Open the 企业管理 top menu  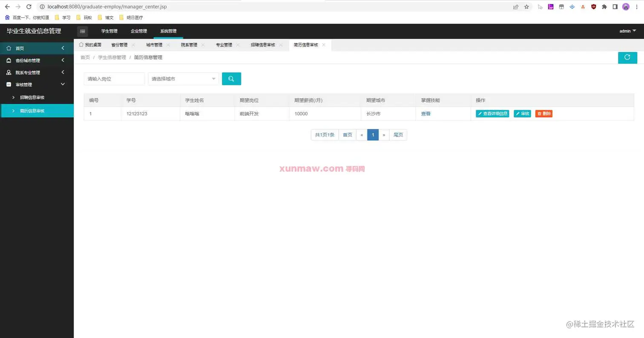point(138,31)
